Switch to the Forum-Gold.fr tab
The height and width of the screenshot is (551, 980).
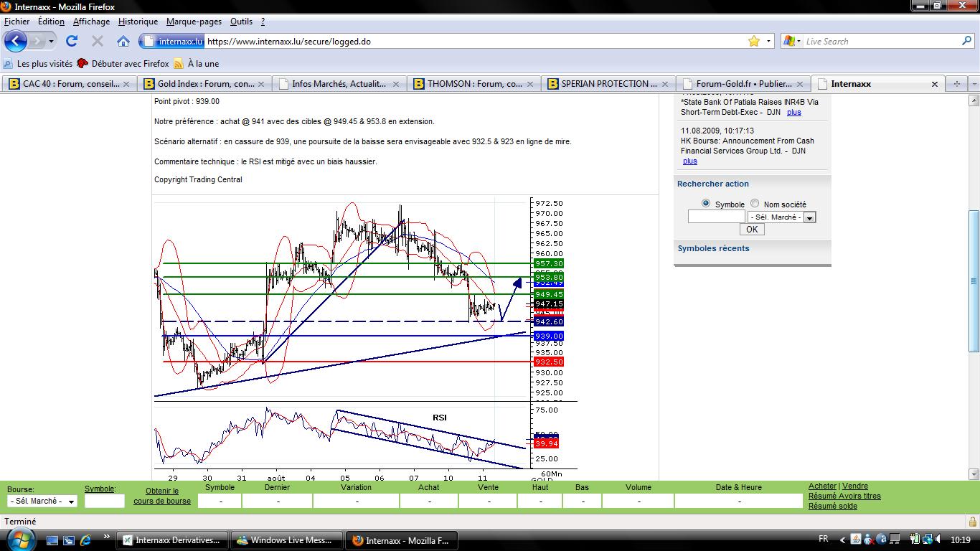click(x=743, y=84)
